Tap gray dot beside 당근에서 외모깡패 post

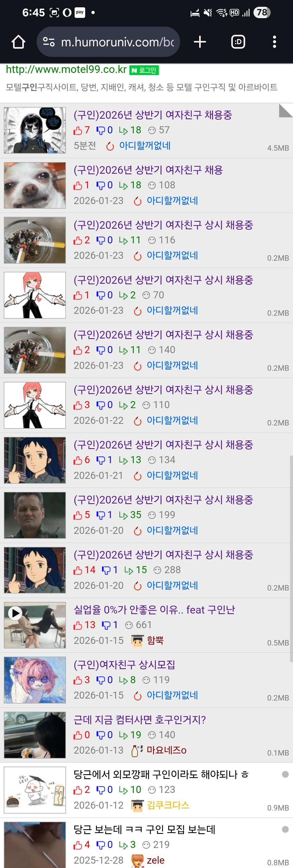point(285,774)
